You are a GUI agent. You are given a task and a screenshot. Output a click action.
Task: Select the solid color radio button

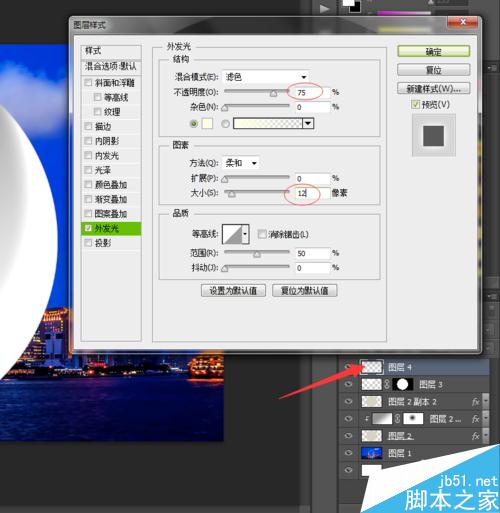[194, 124]
